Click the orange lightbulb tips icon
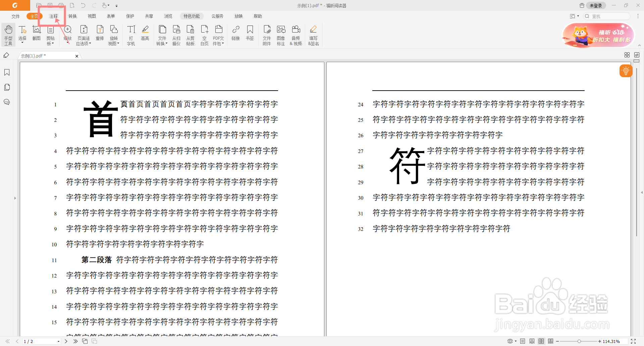 [626, 71]
